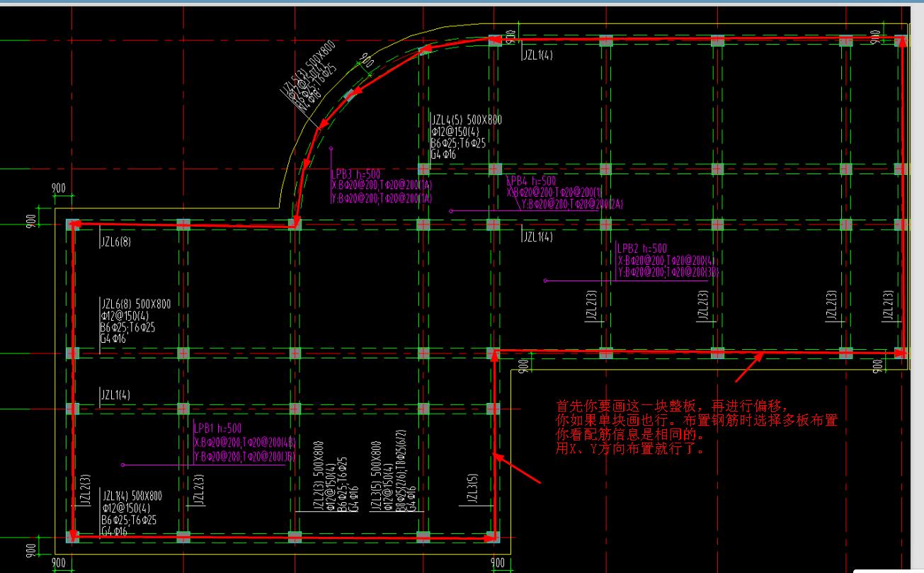Pick the "JZL1(4)" tag just above the LPB1 label
Screen dimensions: 924x573
[116, 395]
